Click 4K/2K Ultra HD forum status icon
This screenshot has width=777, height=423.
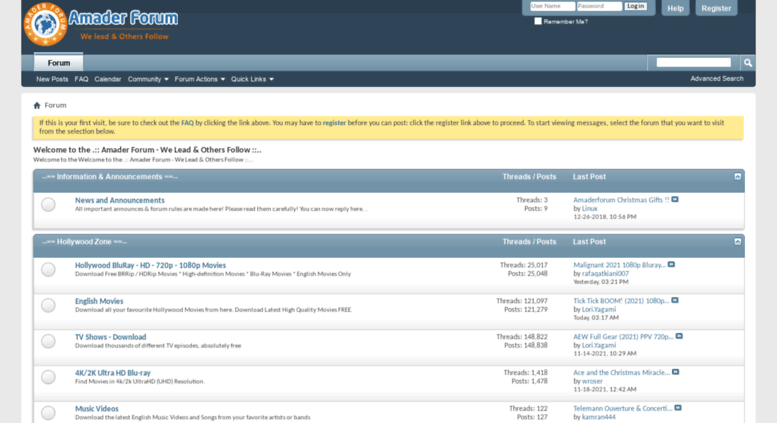48,377
